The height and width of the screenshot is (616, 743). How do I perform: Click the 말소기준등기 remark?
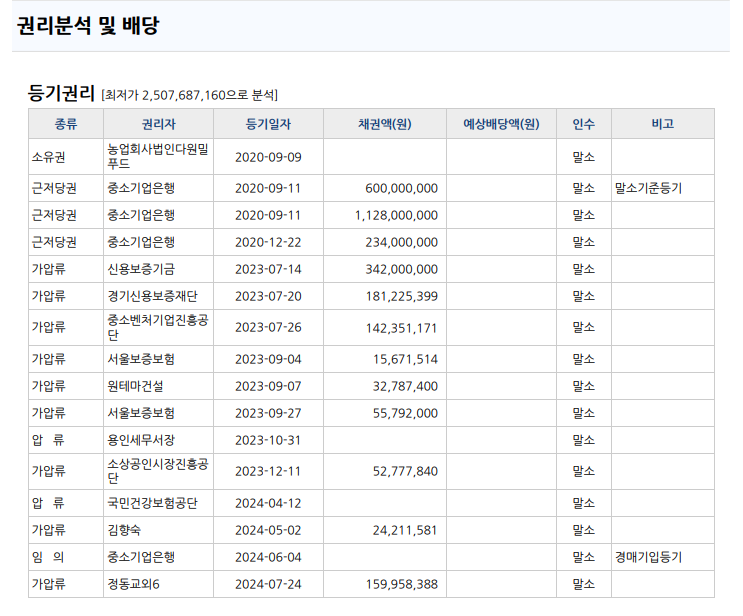pos(648,189)
